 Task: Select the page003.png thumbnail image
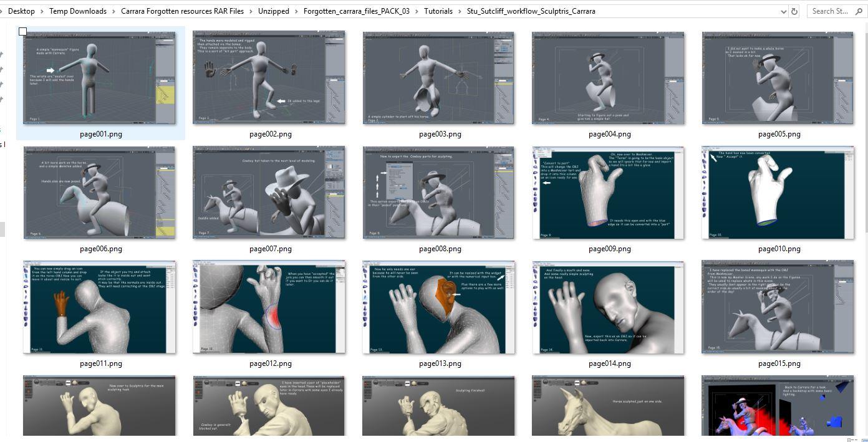click(438, 77)
